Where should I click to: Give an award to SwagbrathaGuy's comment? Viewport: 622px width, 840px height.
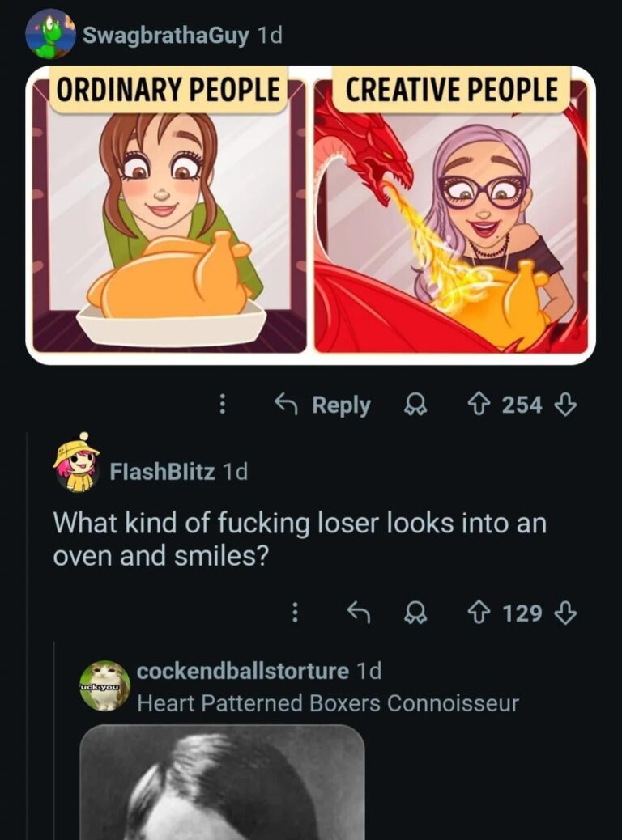pos(417,404)
